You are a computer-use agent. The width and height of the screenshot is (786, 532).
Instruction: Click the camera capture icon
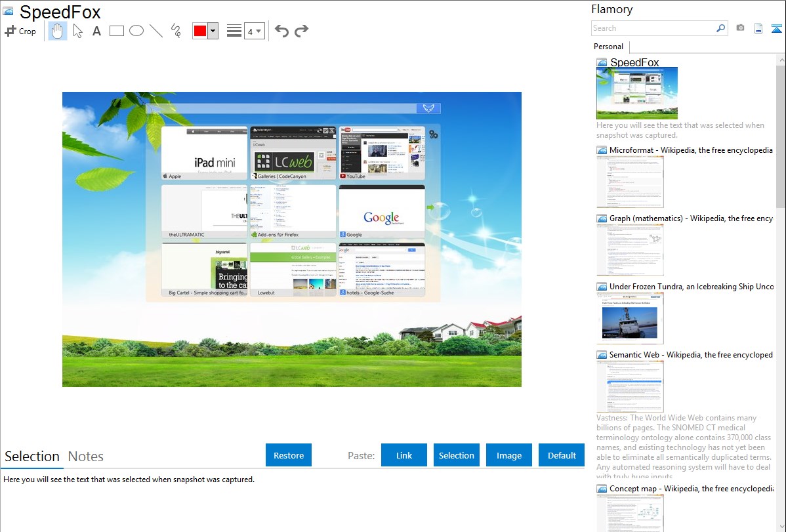click(x=740, y=28)
